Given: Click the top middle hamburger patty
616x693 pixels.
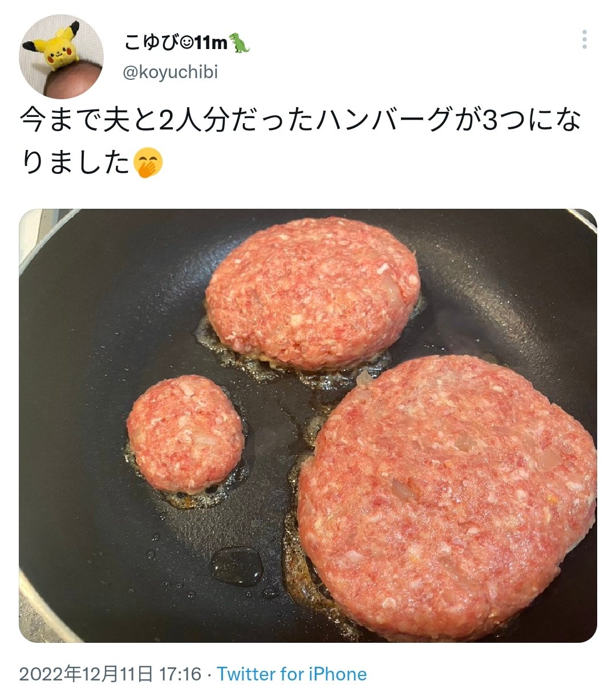Looking at the screenshot, I should 313,293.
